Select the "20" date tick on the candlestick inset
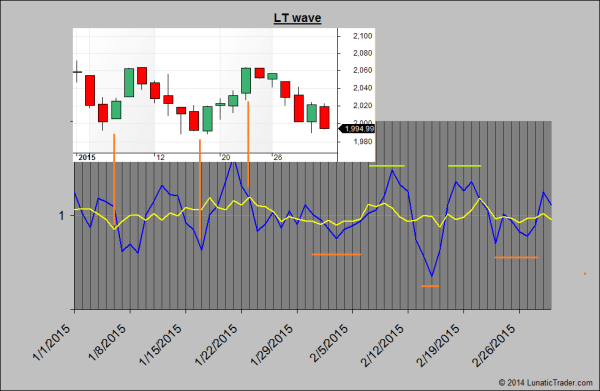The height and width of the screenshot is (391, 600). (226, 158)
